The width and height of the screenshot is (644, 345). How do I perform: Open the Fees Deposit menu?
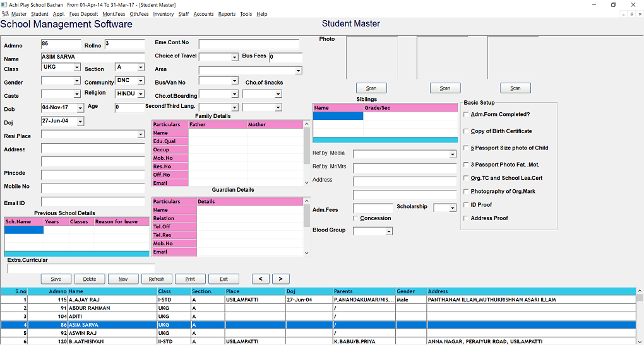click(x=83, y=14)
